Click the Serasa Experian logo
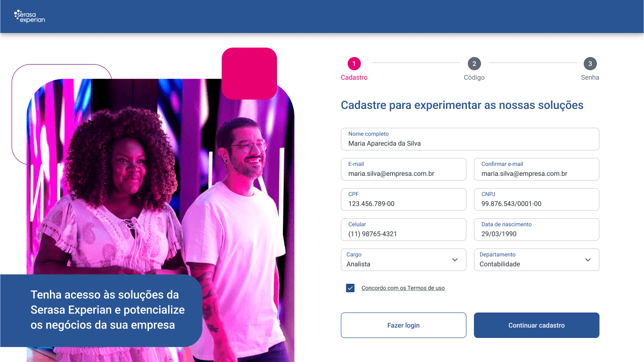644x362 pixels. click(x=30, y=16)
